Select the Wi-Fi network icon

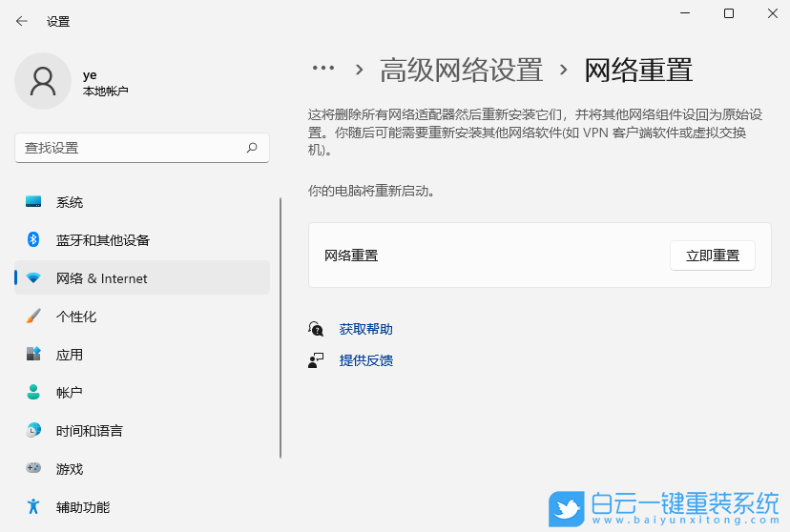tap(33, 277)
